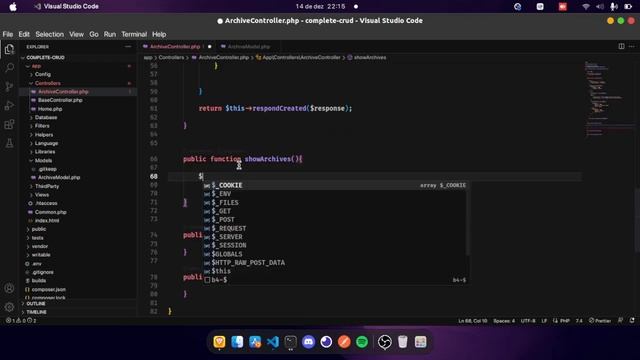The width and height of the screenshot is (640, 360).
Task: Open the Testing flask icon view
Action: coord(9,143)
